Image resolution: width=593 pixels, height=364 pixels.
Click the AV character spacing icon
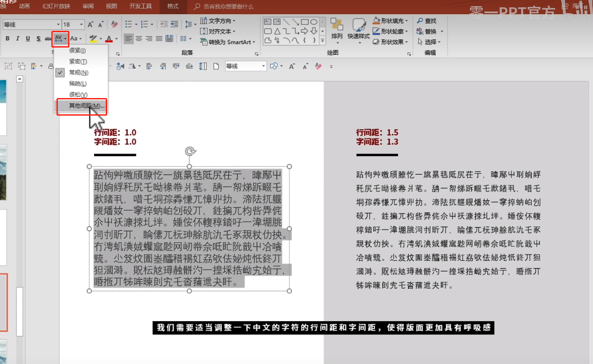click(59, 39)
